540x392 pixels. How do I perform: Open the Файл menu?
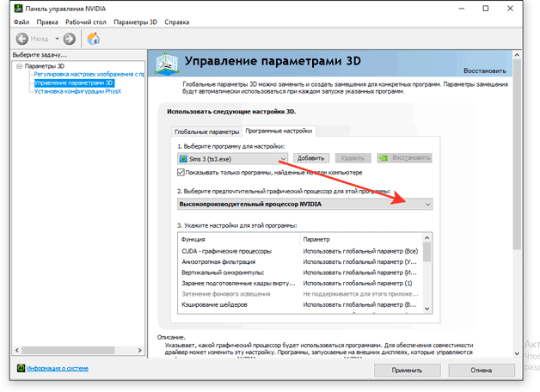click(21, 22)
